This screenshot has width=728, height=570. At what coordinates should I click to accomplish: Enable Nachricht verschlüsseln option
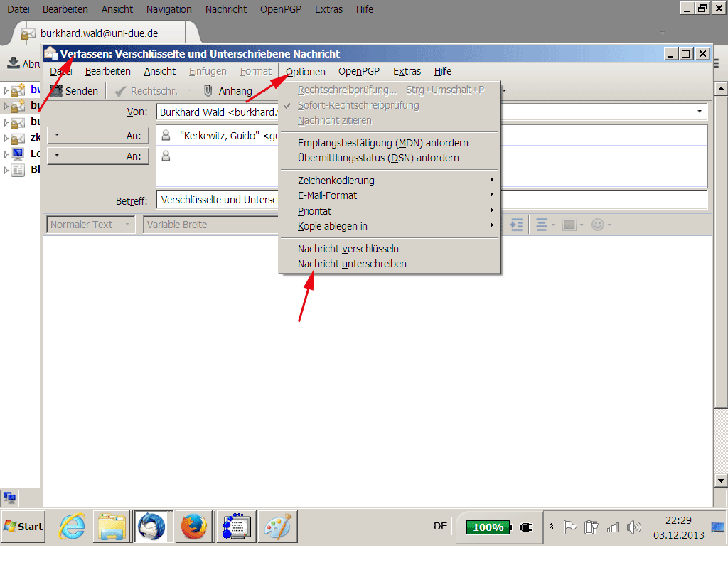[x=348, y=249]
